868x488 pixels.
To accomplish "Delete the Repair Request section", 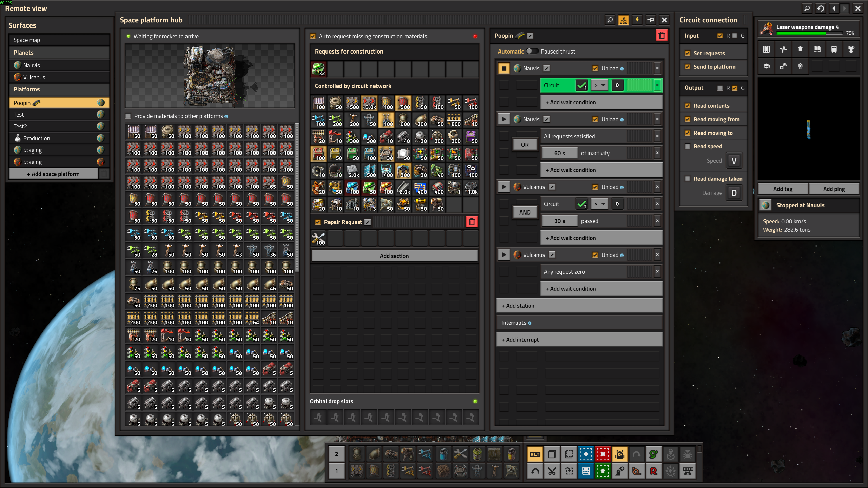I will (x=472, y=222).
